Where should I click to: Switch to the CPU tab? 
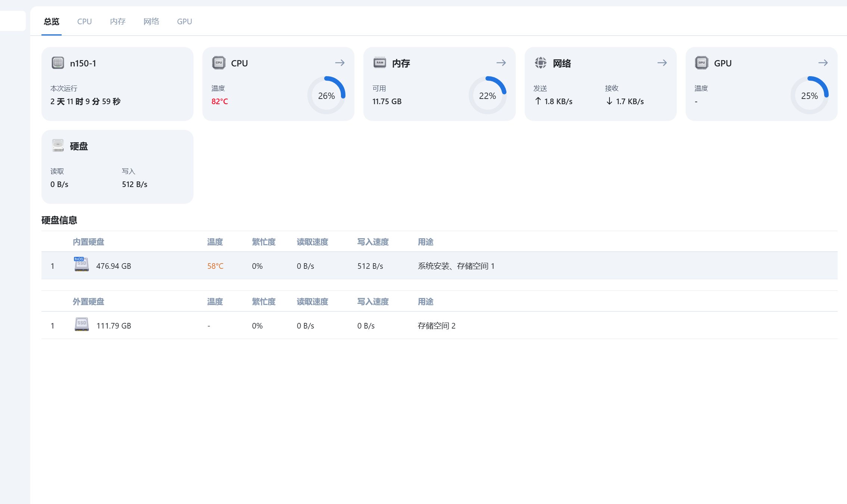click(x=84, y=21)
